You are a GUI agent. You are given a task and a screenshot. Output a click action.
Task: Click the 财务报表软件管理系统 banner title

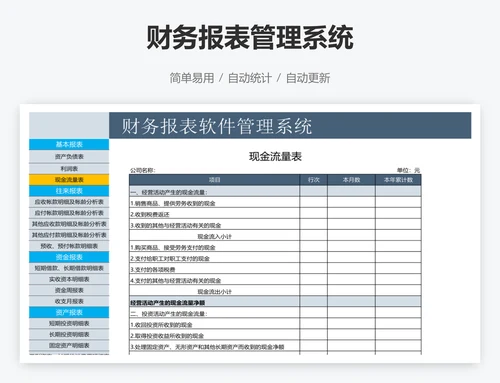coord(216,126)
